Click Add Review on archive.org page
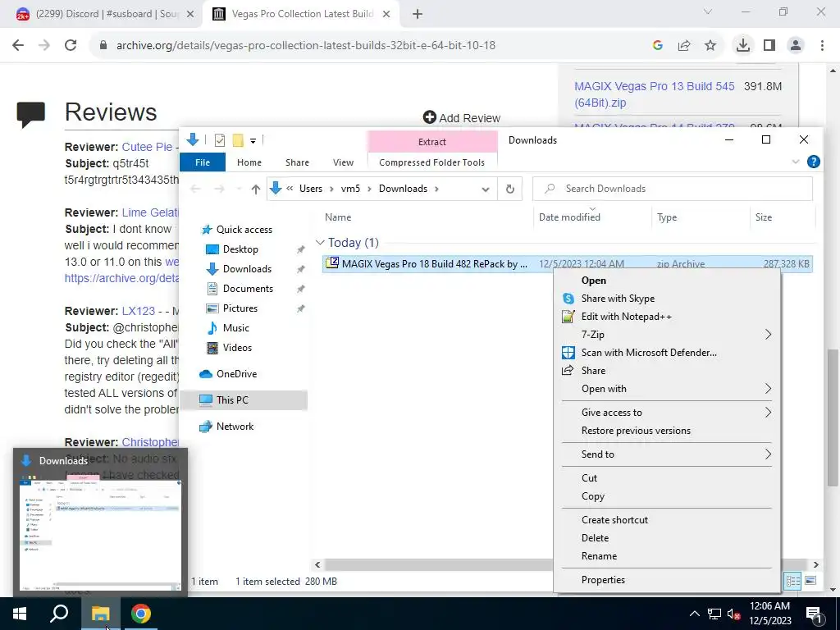This screenshot has height=630, width=840. (461, 117)
